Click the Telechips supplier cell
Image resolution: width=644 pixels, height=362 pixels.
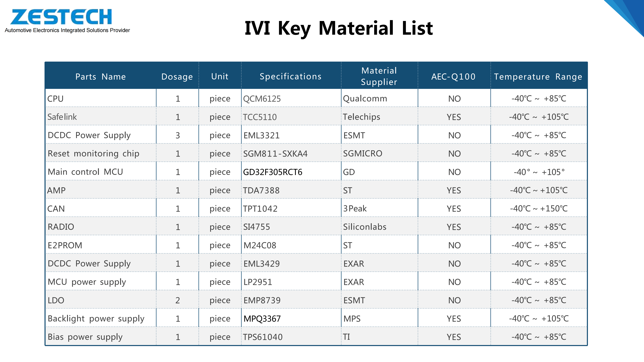361,117
